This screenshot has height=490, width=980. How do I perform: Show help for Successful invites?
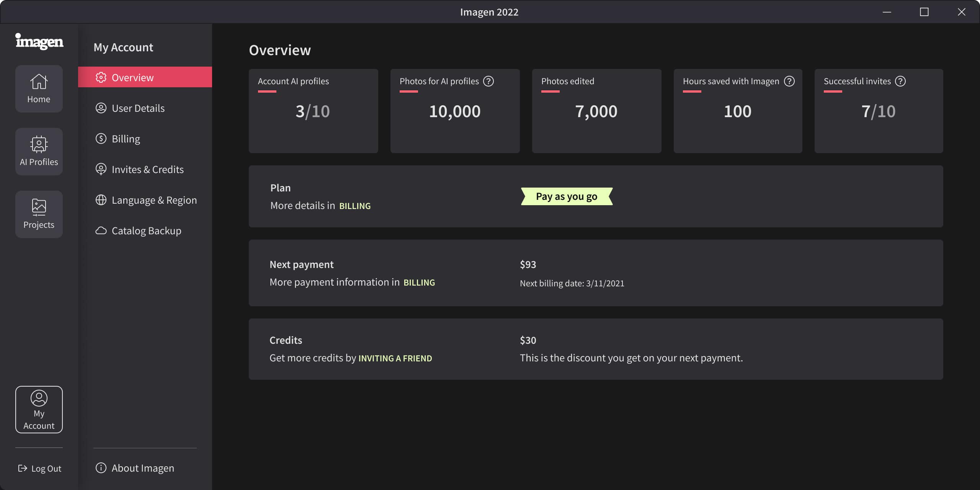[x=900, y=81]
